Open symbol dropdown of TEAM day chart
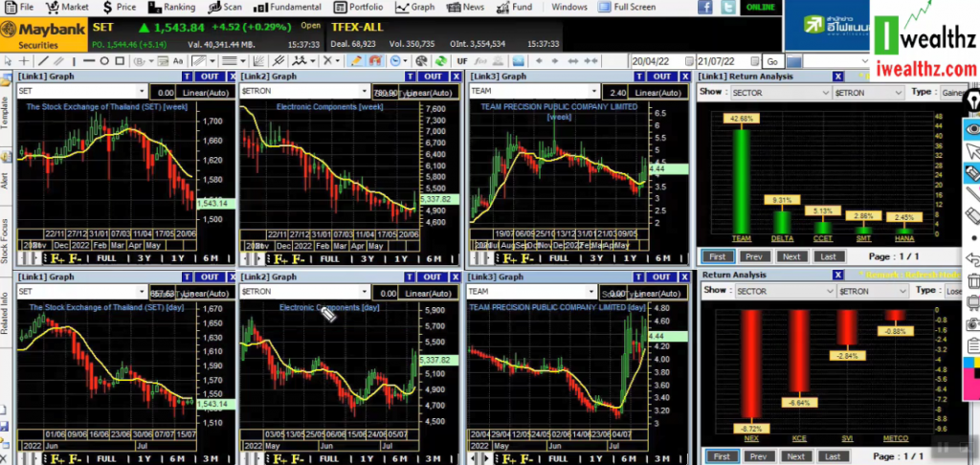Screen dimensions: 980x465 pyautogui.click(x=591, y=291)
